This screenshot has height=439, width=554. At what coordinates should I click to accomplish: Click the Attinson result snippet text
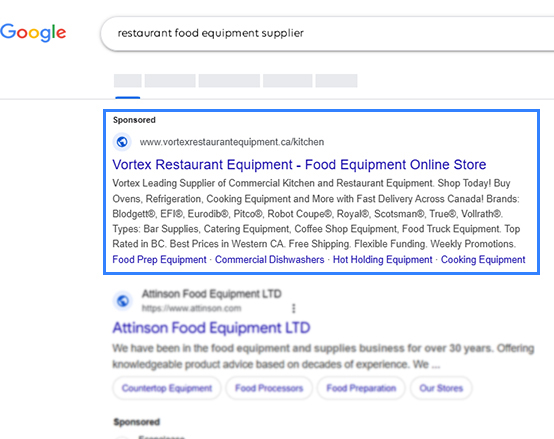(323, 356)
